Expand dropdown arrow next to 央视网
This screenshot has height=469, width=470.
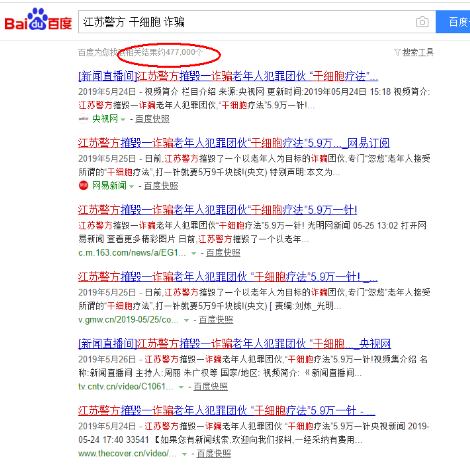tap(123, 119)
